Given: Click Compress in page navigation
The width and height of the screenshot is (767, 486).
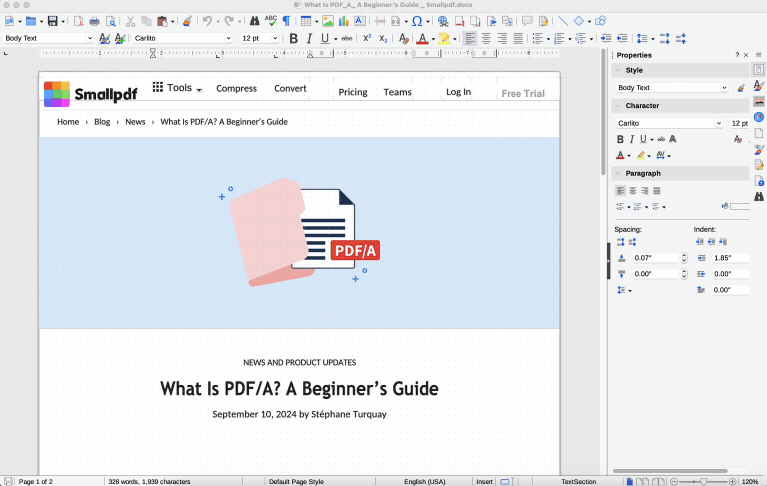Looking at the screenshot, I should click(236, 88).
